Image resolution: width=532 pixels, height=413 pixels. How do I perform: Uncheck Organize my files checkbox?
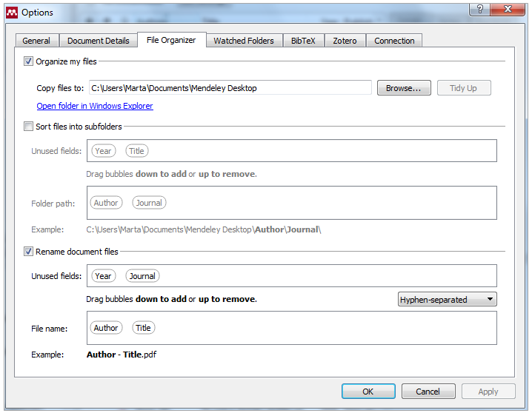point(28,61)
